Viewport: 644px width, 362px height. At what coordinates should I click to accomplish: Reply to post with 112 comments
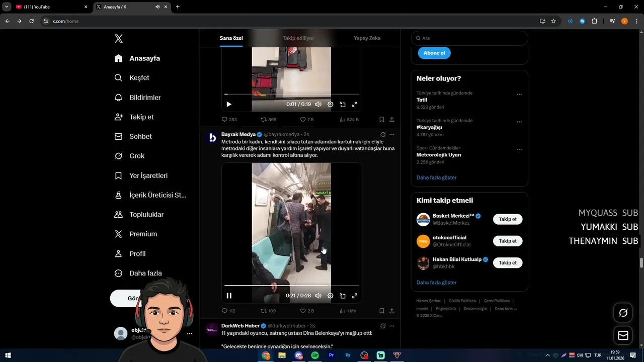pos(228,311)
